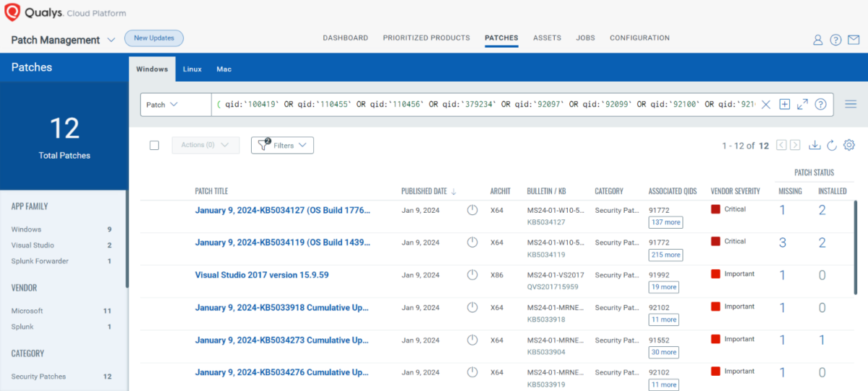Refresh the patches table
This screenshot has height=391, width=868.
[832, 146]
